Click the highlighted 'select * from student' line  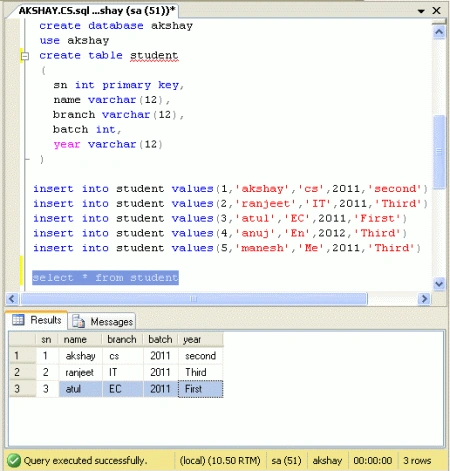point(105,278)
